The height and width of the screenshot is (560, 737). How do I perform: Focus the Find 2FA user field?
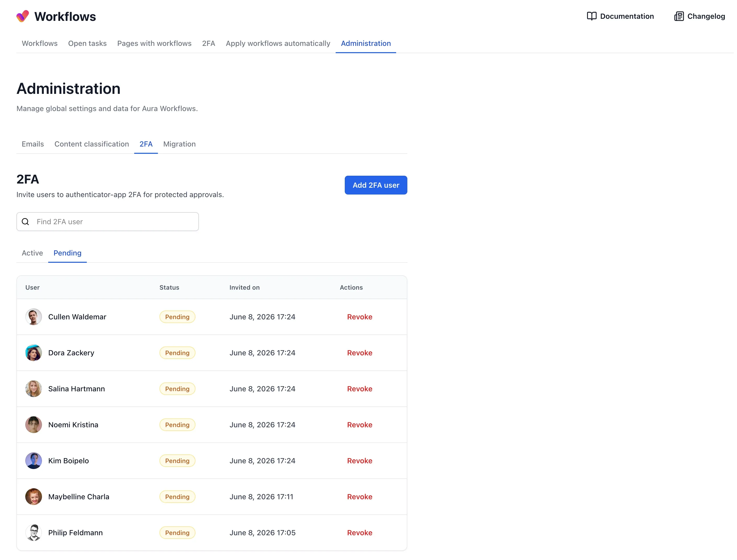108,222
